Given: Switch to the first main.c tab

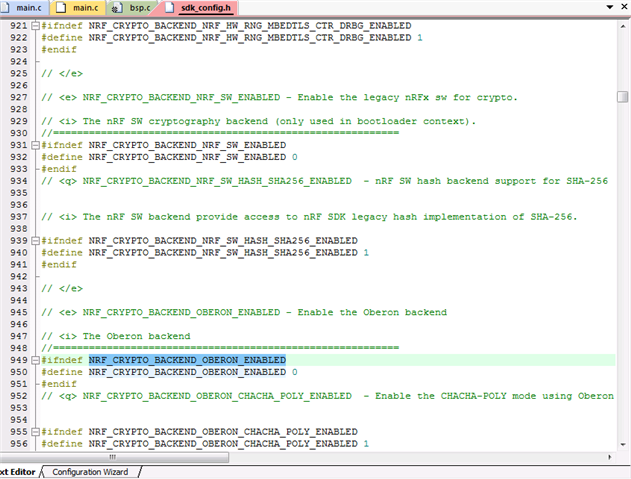Looking at the screenshot, I should pos(24,8).
